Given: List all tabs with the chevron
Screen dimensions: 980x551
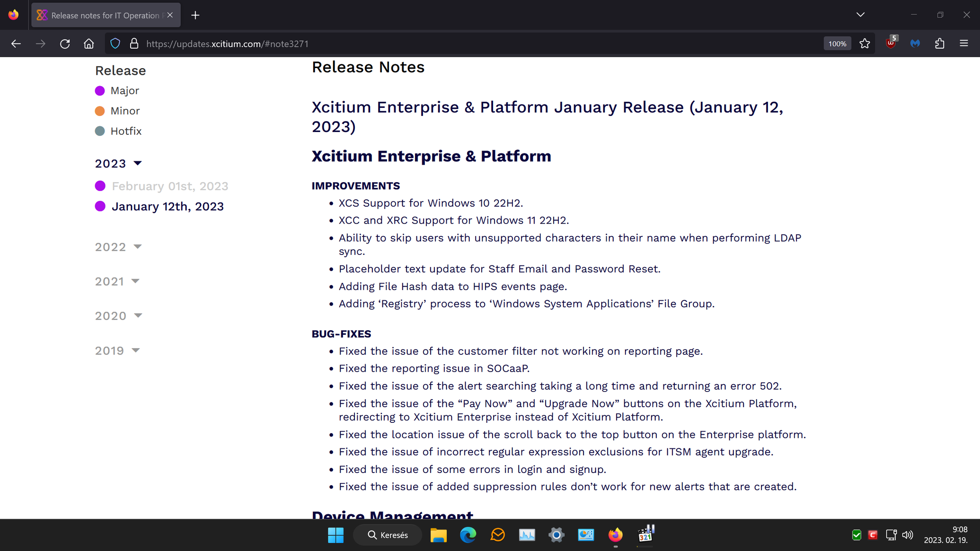Looking at the screenshot, I should pyautogui.click(x=860, y=15).
